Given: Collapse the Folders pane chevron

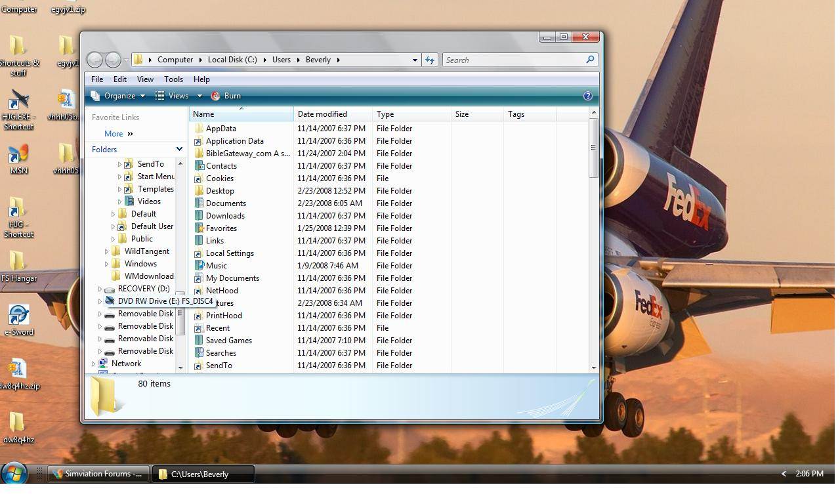Looking at the screenshot, I should 179,149.
